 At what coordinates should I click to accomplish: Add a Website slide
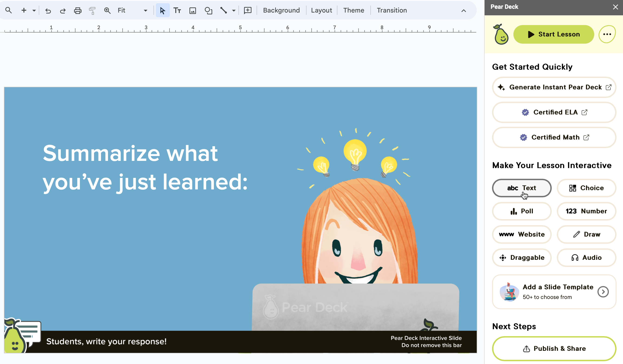pyautogui.click(x=522, y=234)
